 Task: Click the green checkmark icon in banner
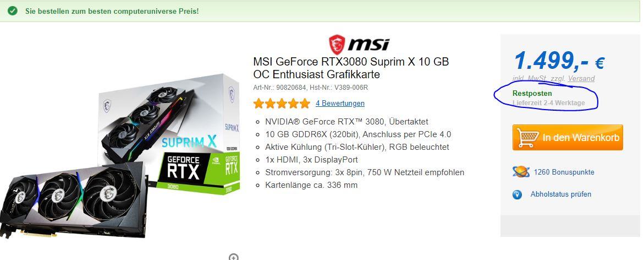coord(12,11)
